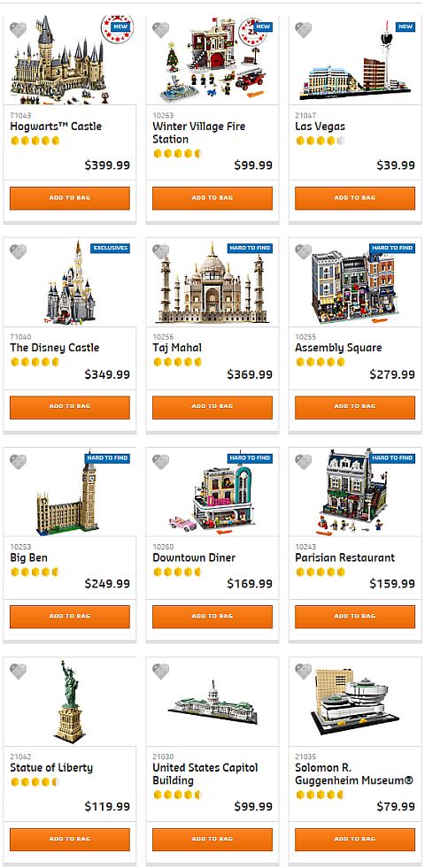This screenshot has width=425, height=868.
Task: Toggle wishlist heart on Winter Village Fire Station
Action: pos(160,30)
